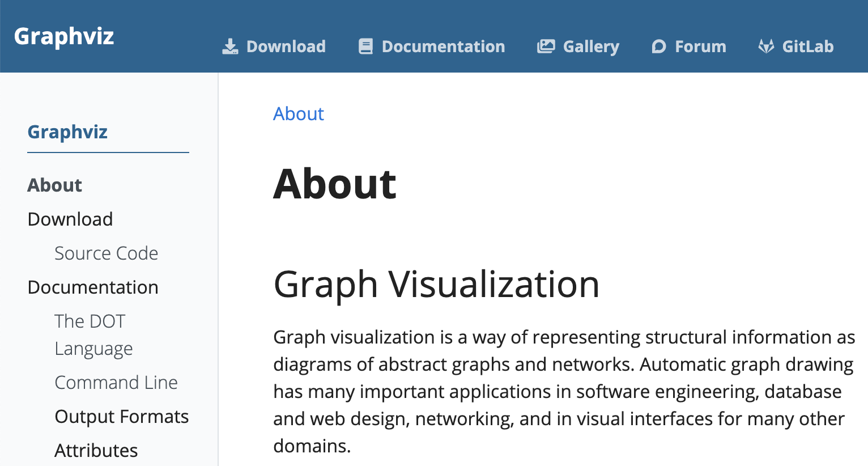
Task: Click the Forum speech bubble icon
Action: pyautogui.click(x=658, y=45)
